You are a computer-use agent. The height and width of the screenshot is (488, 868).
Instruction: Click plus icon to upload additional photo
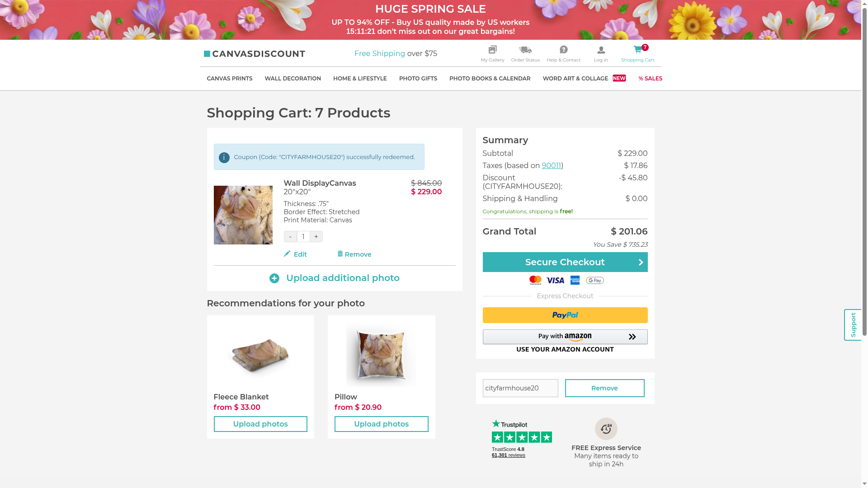pos(274,278)
